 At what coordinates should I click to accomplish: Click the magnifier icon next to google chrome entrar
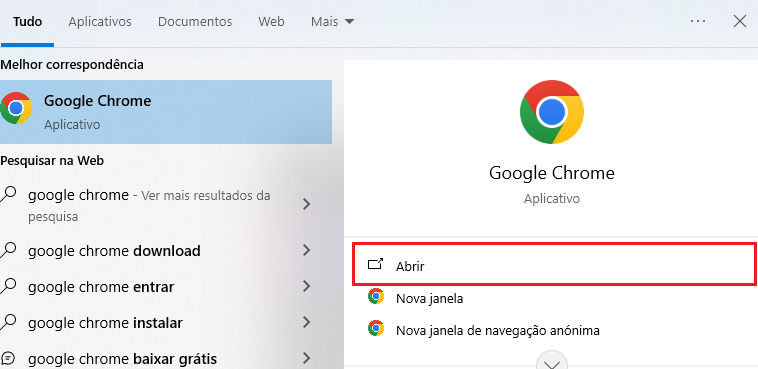(x=8, y=286)
